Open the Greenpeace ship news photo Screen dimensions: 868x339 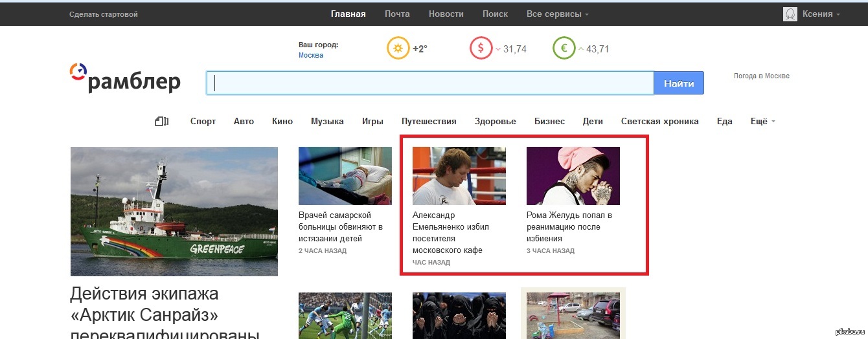(174, 212)
